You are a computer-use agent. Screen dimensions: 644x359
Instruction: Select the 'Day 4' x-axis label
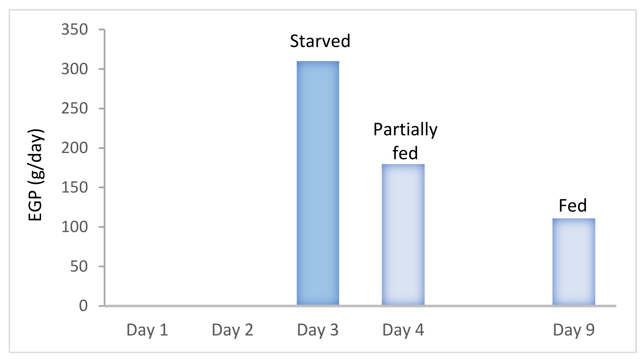[x=403, y=330]
